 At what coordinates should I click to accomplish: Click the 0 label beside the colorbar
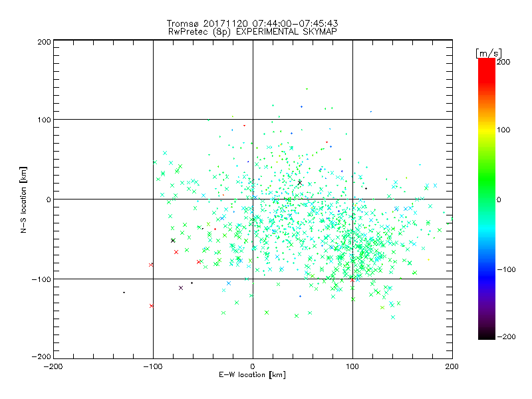tap(499, 199)
